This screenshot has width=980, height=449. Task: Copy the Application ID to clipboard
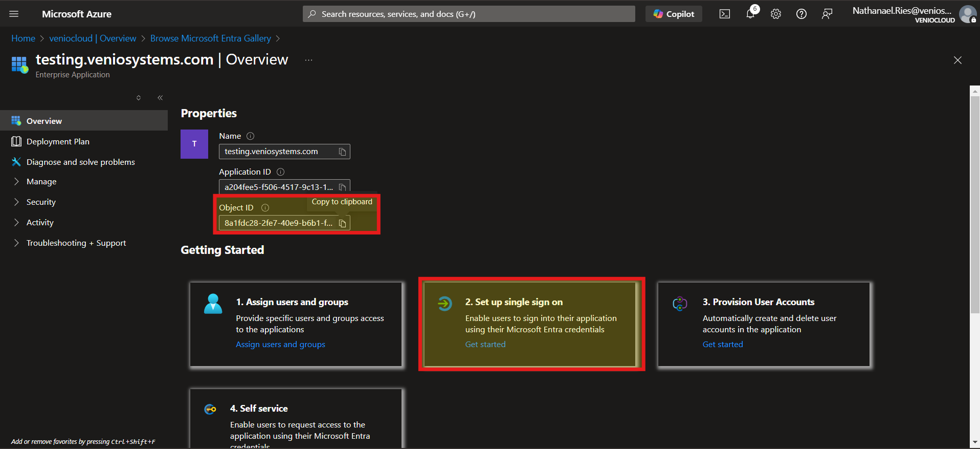[x=343, y=187]
